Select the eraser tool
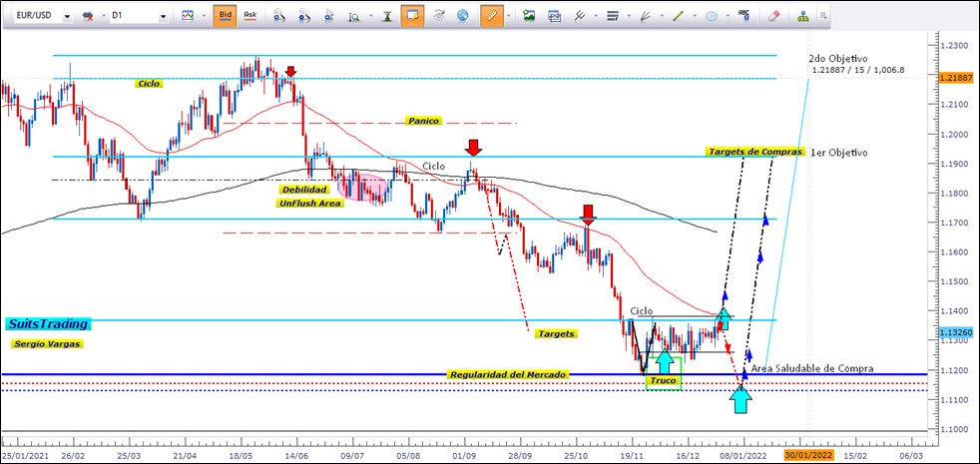Viewport: 980px width, 464px height. 774,16
